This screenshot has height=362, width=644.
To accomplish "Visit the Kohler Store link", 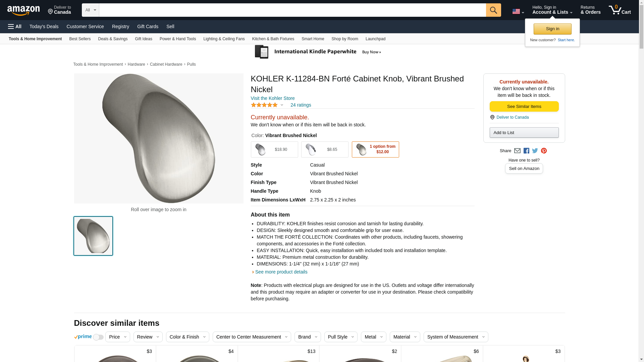I will click(x=272, y=98).
